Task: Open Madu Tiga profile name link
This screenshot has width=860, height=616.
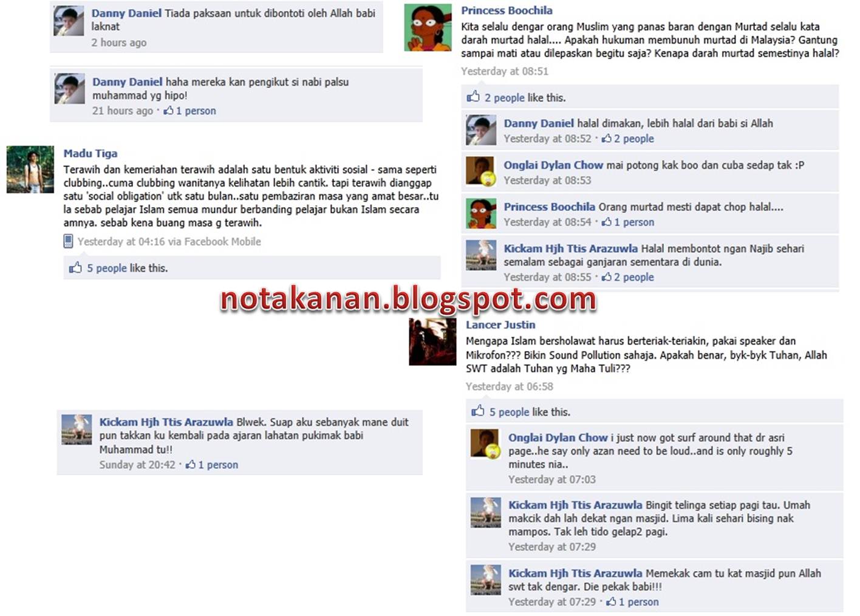Action: coord(90,153)
